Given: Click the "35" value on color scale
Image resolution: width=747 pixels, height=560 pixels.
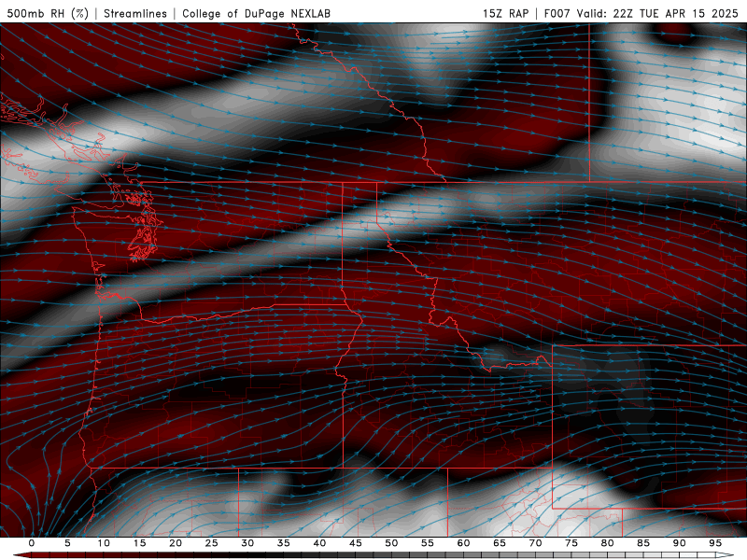Looking at the screenshot, I should pyautogui.click(x=284, y=543).
